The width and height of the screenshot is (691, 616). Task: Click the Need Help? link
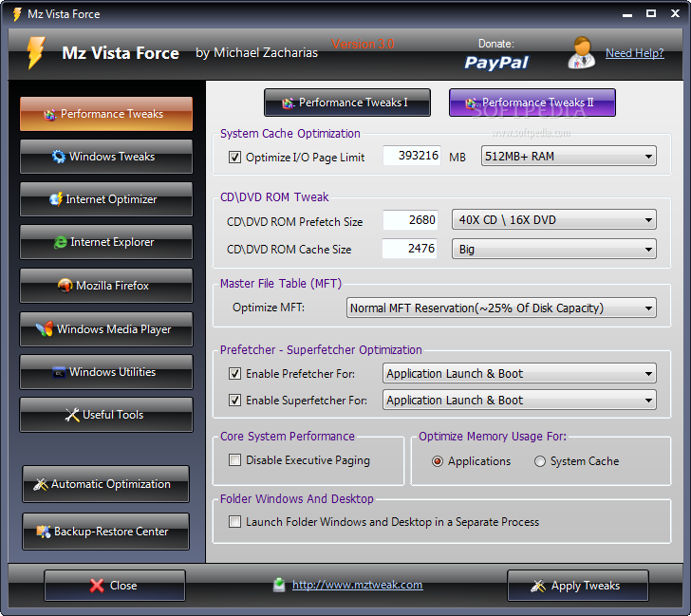tap(635, 53)
